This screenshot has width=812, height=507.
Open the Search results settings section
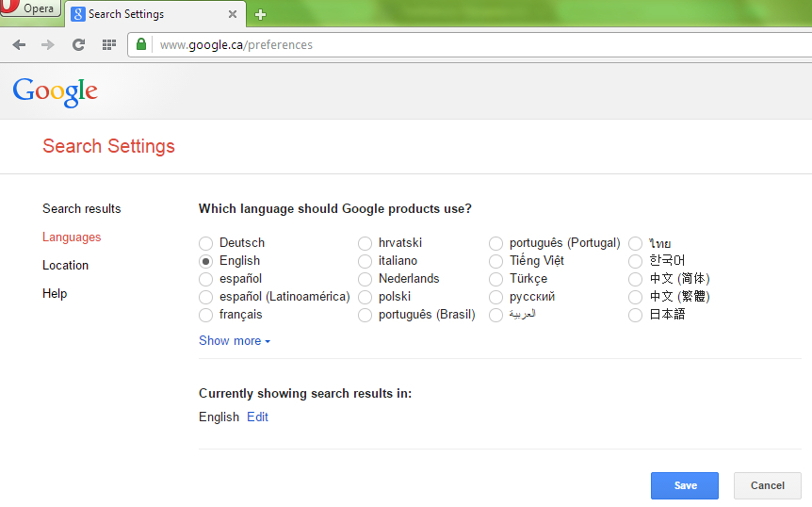pyautogui.click(x=82, y=208)
